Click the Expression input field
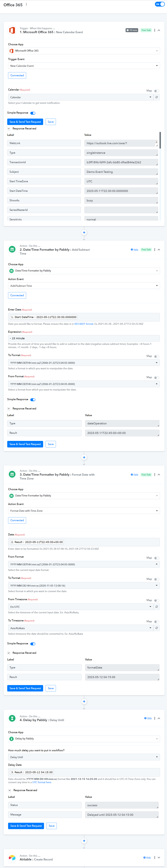The width and height of the screenshot is (167, 868). (84, 338)
